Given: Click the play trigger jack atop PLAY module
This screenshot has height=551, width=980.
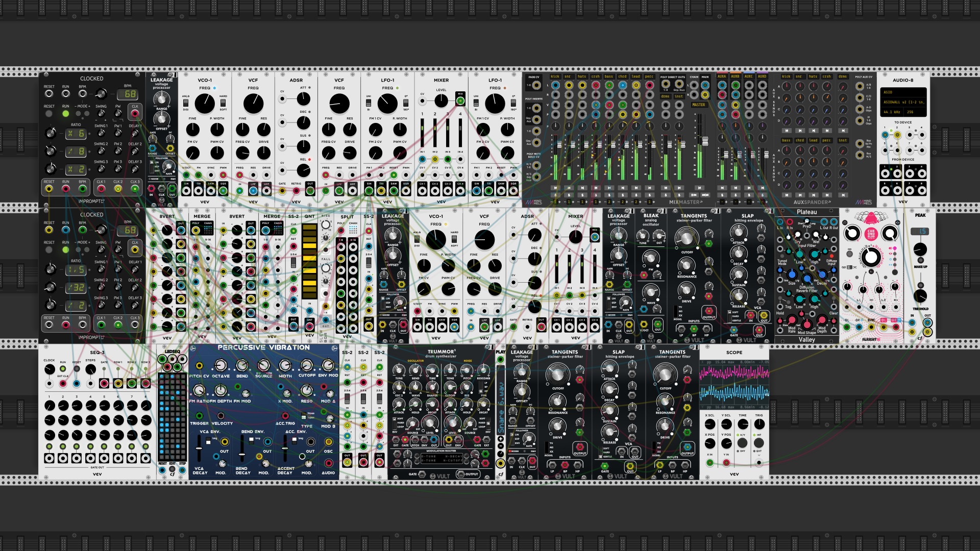Looking at the screenshot, I should coord(500,360).
